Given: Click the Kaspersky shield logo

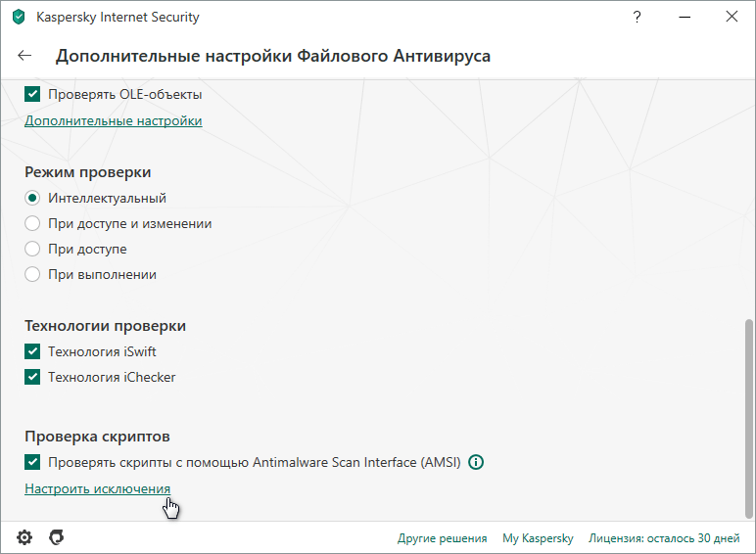Looking at the screenshot, I should pyautogui.click(x=19, y=18).
